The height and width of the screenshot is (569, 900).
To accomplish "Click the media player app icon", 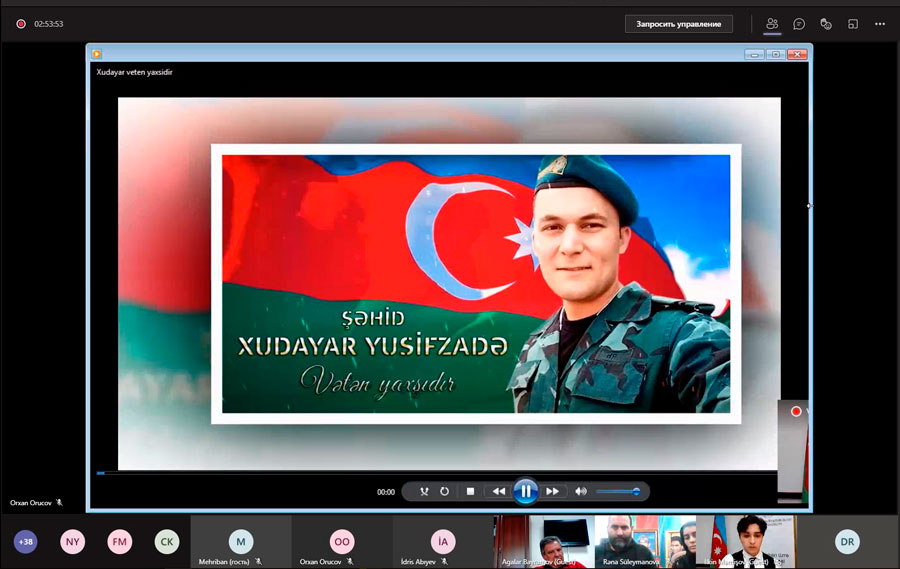I will coord(96,54).
